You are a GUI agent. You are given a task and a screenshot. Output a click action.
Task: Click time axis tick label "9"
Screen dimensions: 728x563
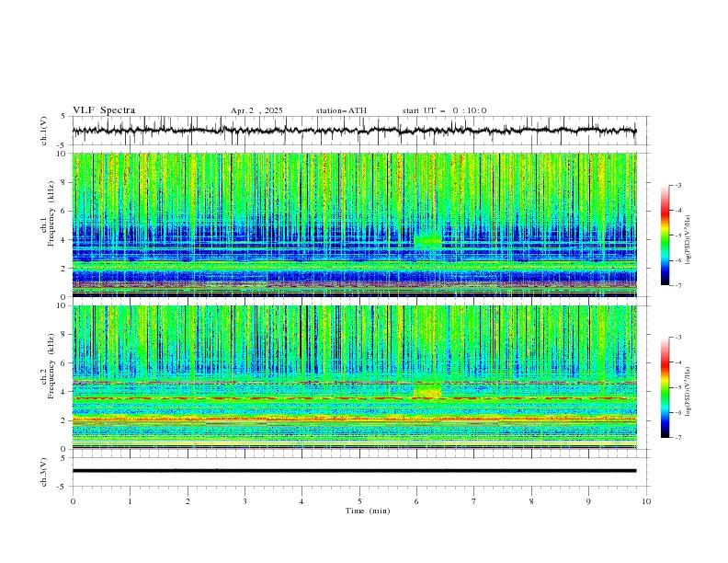(588, 501)
